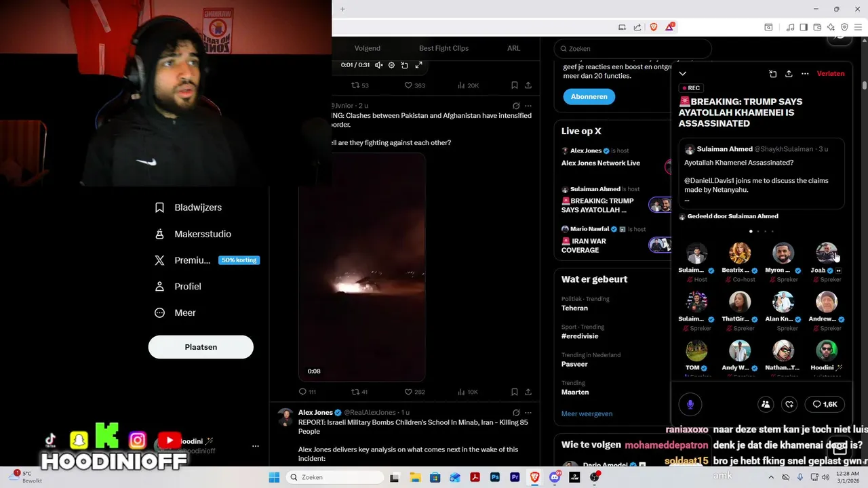Share the post with 363 likes
Viewport: 868px width, 488px height.
[x=528, y=85]
